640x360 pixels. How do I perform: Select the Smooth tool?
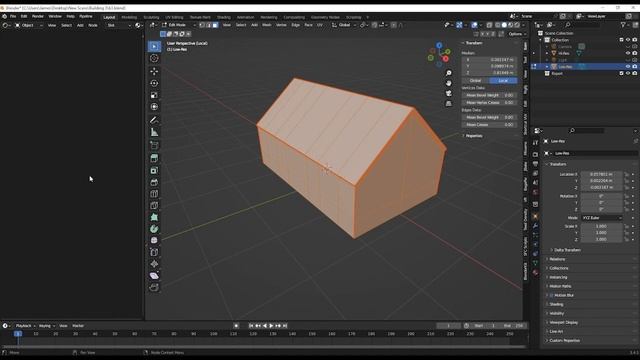pos(154,240)
